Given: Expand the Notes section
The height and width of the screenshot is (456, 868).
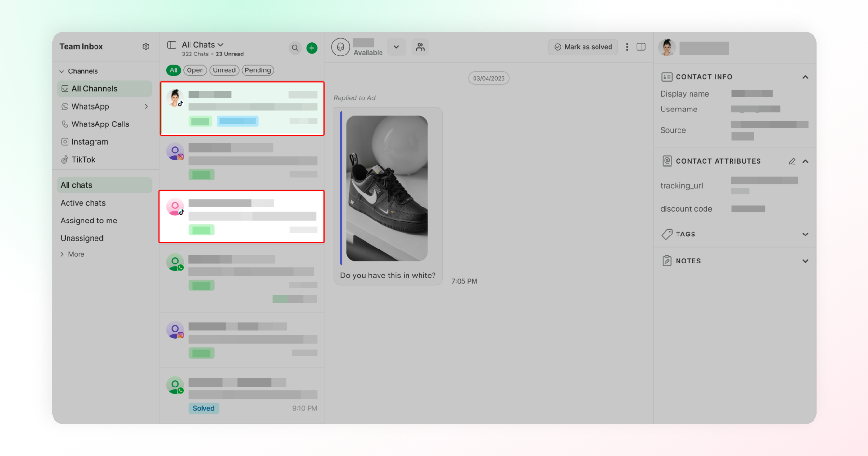Looking at the screenshot, I should tap(805, 261).
